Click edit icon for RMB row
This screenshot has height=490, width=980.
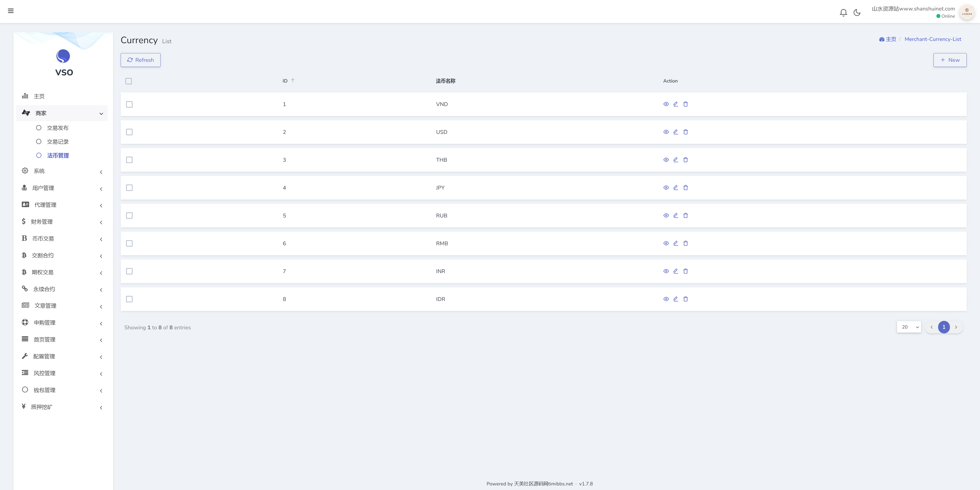point(676,243)
